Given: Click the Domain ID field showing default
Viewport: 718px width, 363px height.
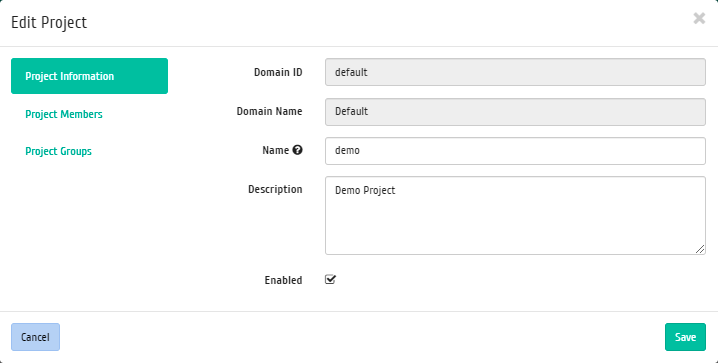Looking at the screenshot, I should click(515, 72).
